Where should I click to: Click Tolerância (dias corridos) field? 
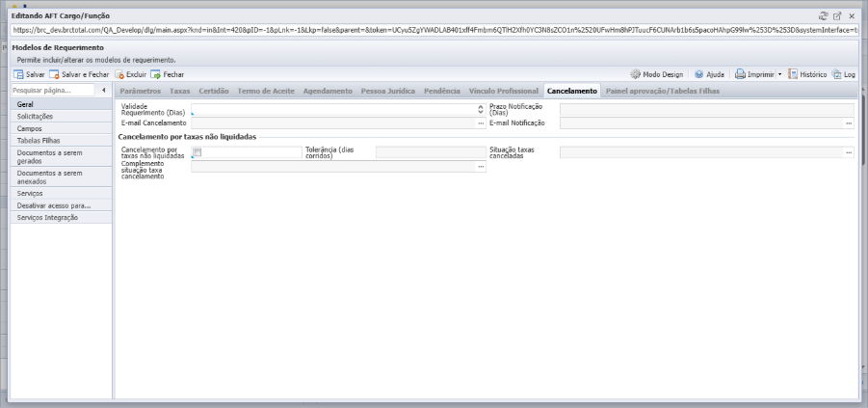click(431, 152)
